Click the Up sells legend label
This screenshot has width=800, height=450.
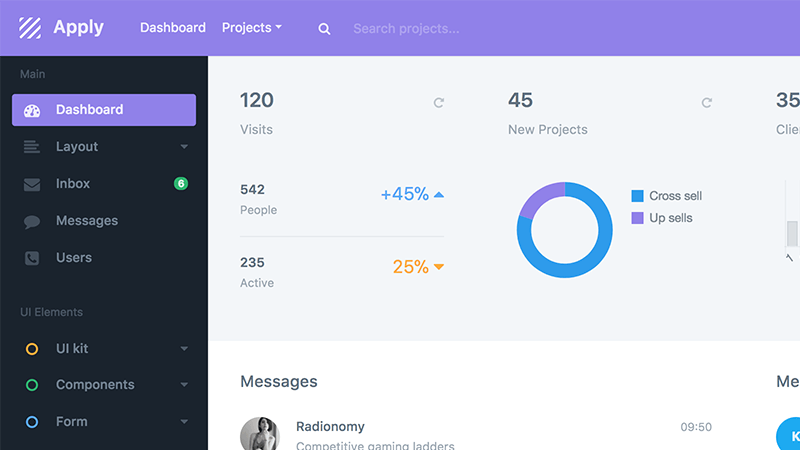(671, 218)
